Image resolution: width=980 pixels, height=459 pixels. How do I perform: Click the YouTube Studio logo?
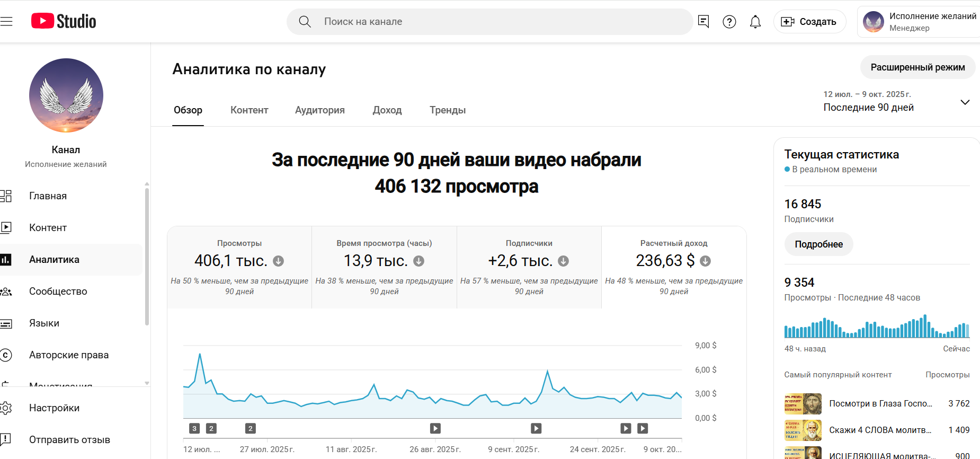point(64,21)
